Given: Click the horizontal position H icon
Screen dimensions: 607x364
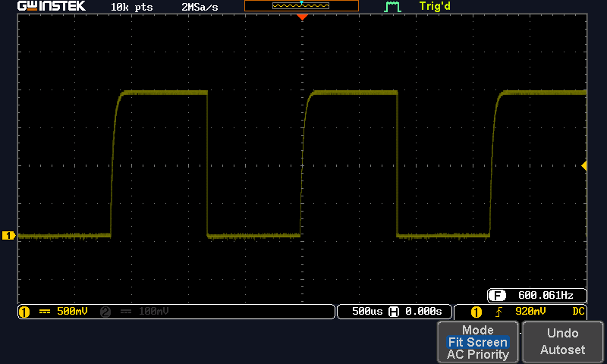Looking at the screenshot, I should click(x=394, y=312).
